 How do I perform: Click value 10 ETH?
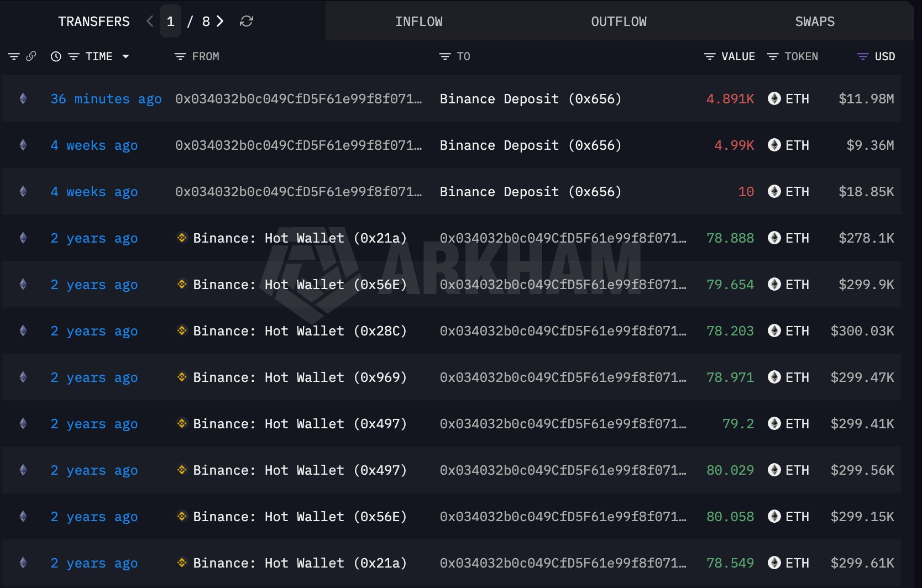pyautogui.click(x=746, y=192)
